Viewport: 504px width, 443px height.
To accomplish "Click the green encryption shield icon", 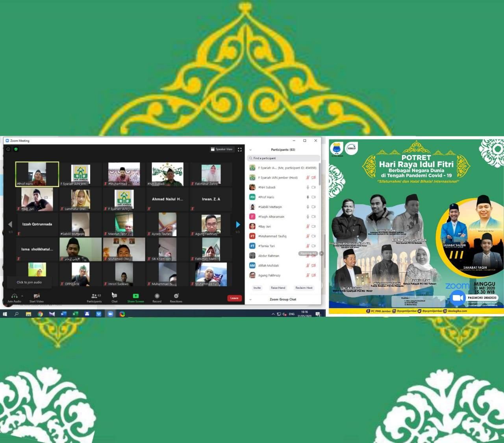I will (x=16, y=150).
